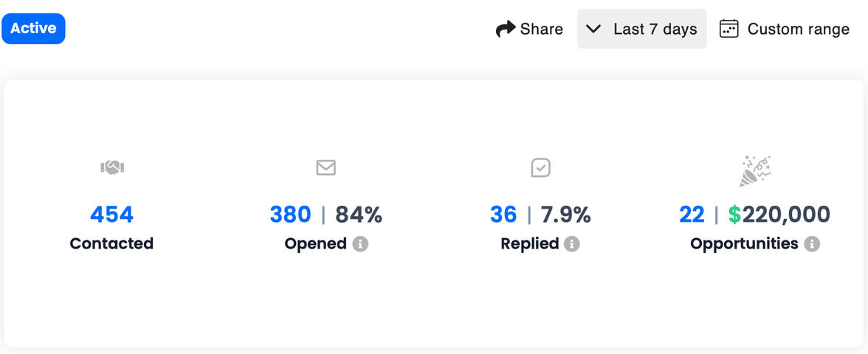The height and width of the screenshot is (354, 868).
Task: Click the info icon beside Replied
Action: (x=572, y=244)
